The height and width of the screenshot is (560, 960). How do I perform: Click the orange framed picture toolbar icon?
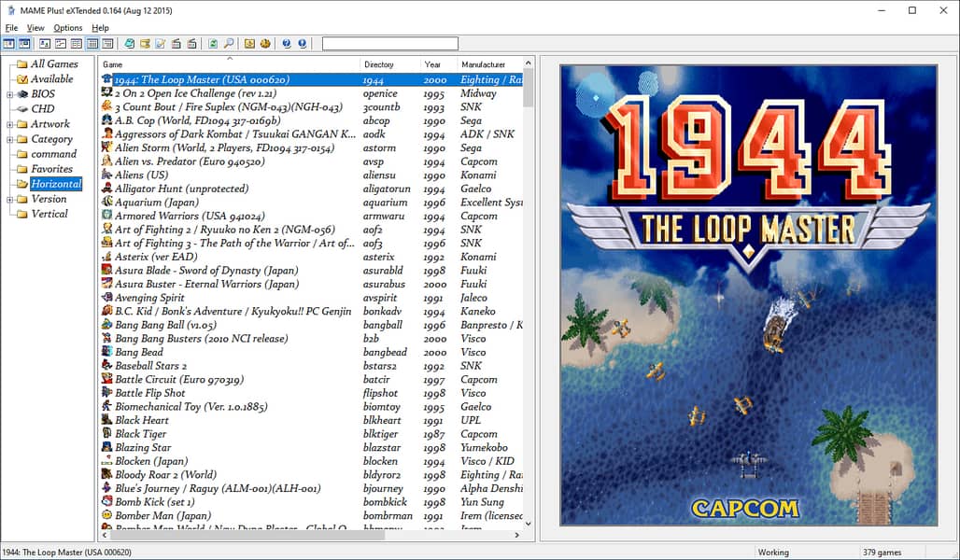(249, 44)
